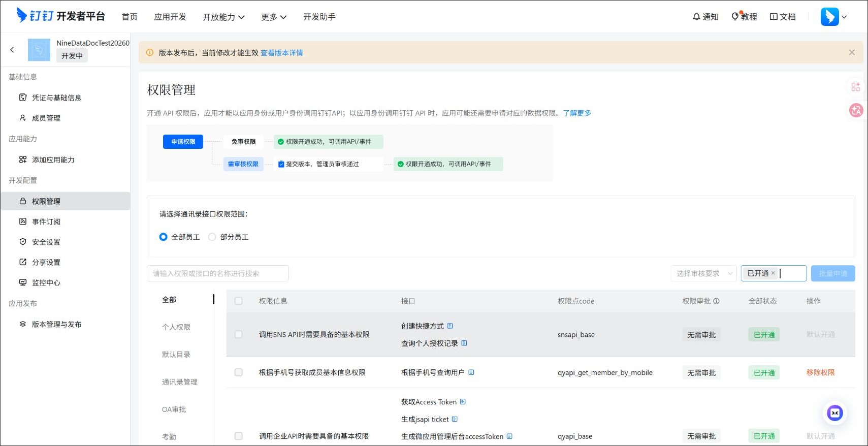Image resolution: width=868 pixels, height=446 pixels.
Task: Click the version management layers icon
Action: click(x=22, y=324)
